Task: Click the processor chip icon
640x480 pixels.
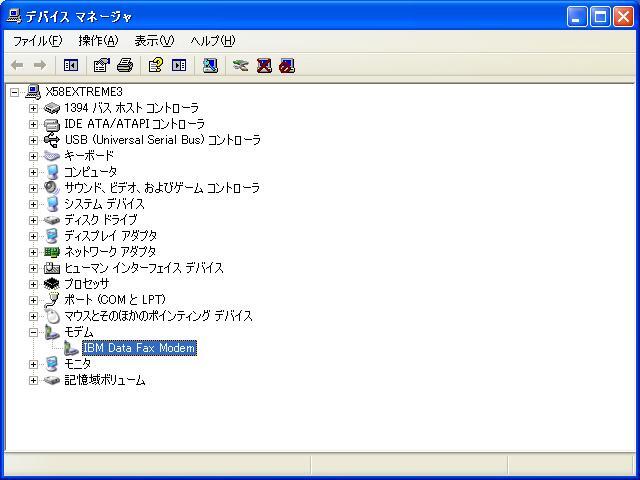Action: pyautogui.click(x=51, y=284)
